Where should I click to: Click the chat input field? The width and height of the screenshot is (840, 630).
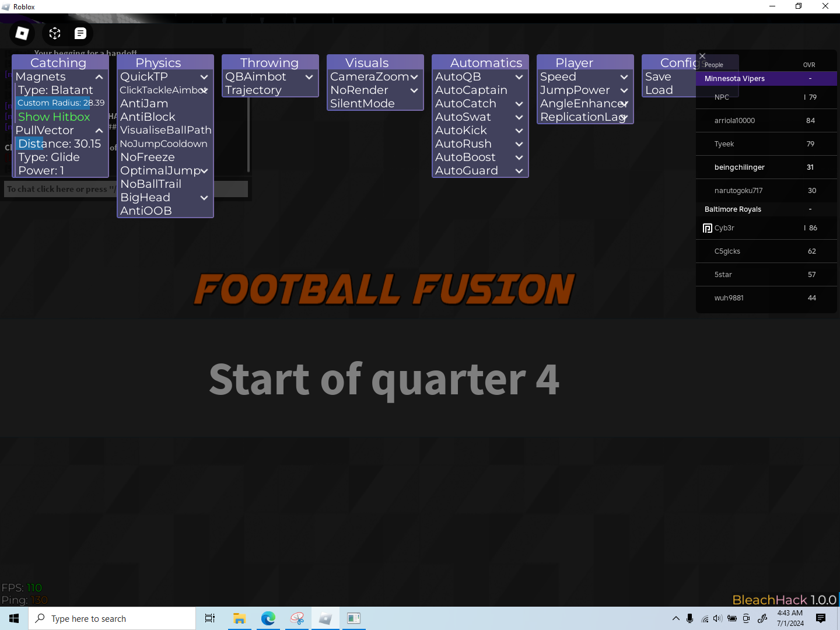(x=126, y=189)
